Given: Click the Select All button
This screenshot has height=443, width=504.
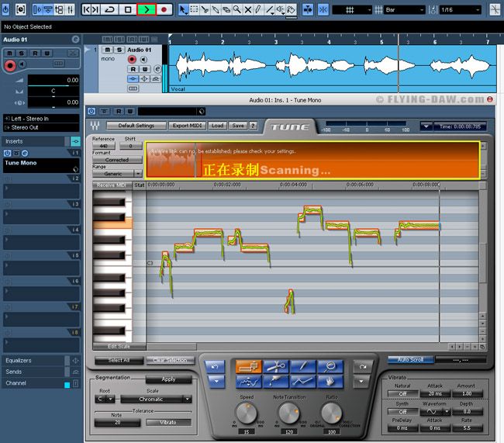Looking at the screenshot, I should 119,360.
